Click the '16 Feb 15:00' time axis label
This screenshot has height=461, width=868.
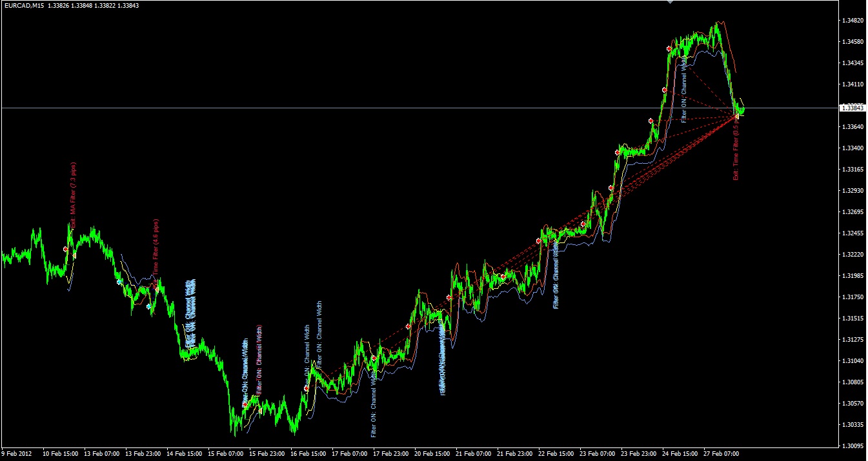coord(309,454)
